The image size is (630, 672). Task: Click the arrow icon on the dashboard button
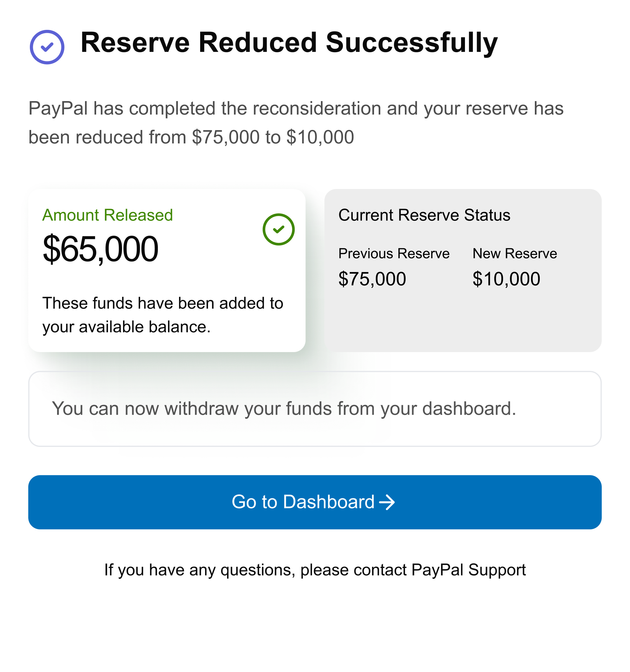click(x=387, y=502)
